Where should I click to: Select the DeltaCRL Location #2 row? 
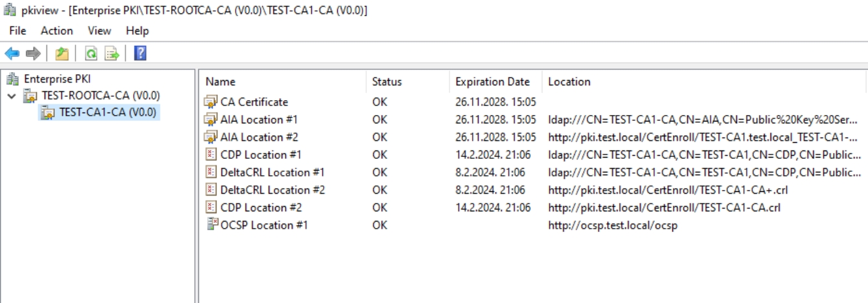pos(533,190)
